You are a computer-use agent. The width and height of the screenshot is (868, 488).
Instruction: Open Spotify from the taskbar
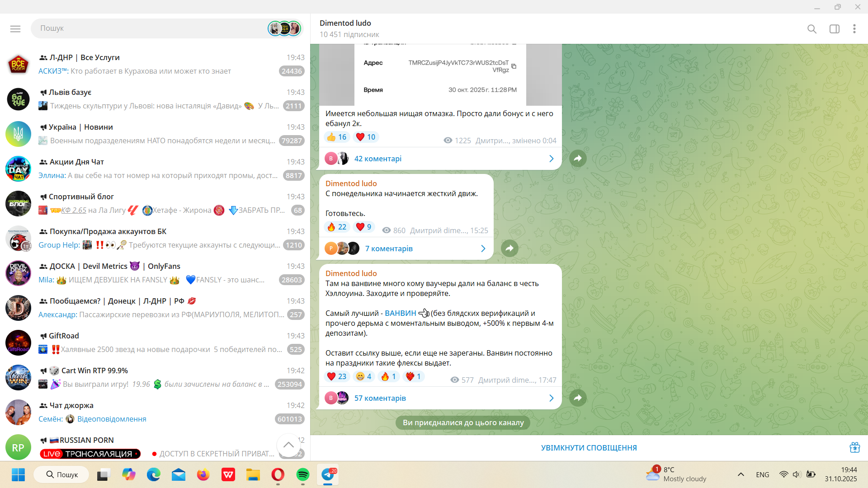pyautogui.click(x=302, y=475)
